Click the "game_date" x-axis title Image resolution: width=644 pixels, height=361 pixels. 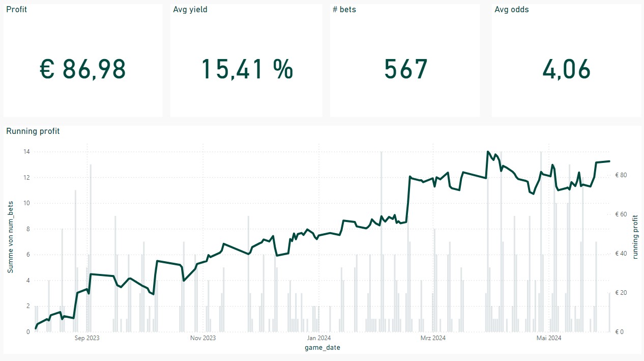click(323, 347)
